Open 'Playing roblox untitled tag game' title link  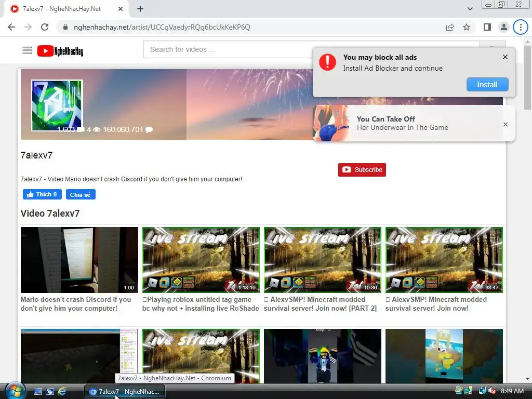click(x=201, y=304)
